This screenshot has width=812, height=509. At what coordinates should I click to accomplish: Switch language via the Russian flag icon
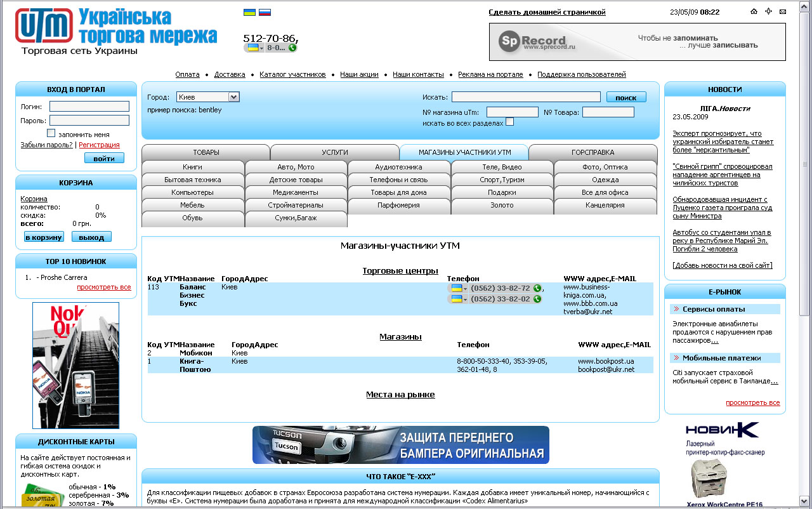[x=265, y=12]
